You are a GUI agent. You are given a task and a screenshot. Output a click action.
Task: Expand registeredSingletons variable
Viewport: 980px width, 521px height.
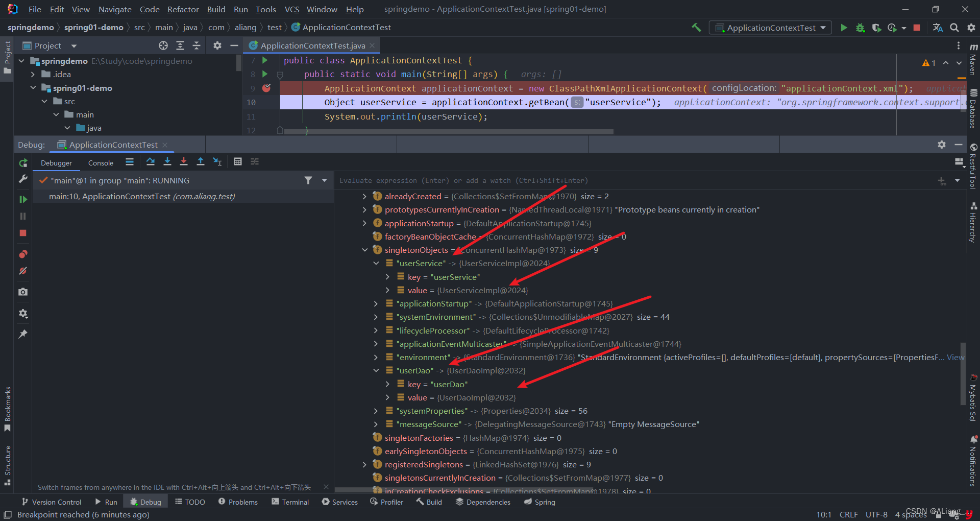pos(364,465)
